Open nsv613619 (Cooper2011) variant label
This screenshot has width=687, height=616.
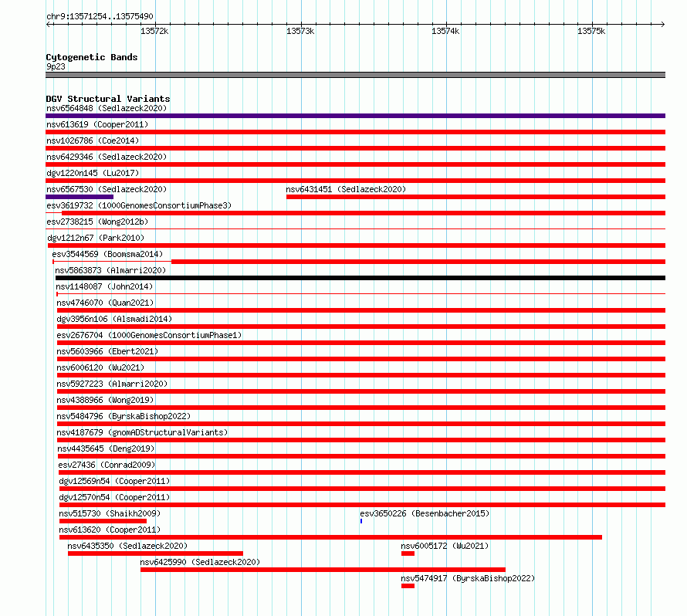pyautogui.click(x=97, y=124)
